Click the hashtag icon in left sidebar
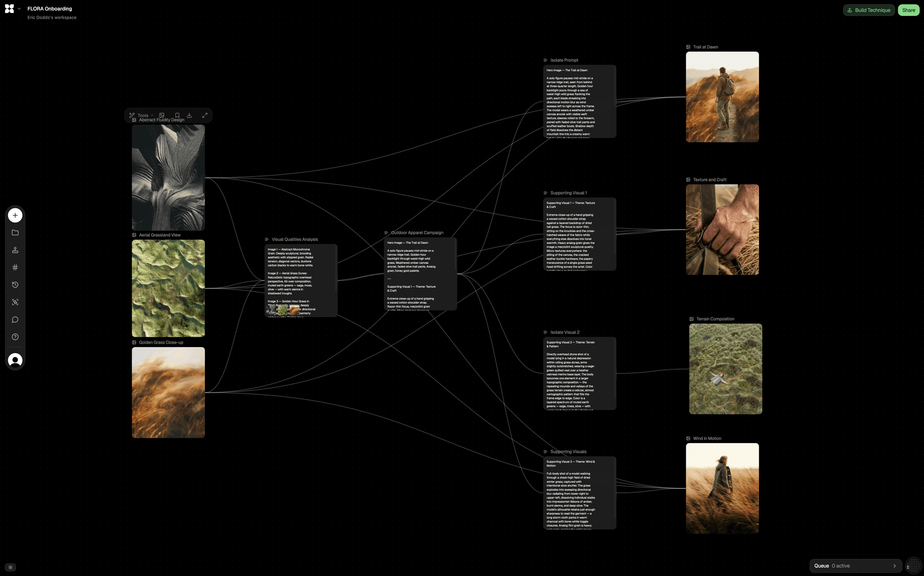Screen dimensions: 924x576 pos(15,268)
